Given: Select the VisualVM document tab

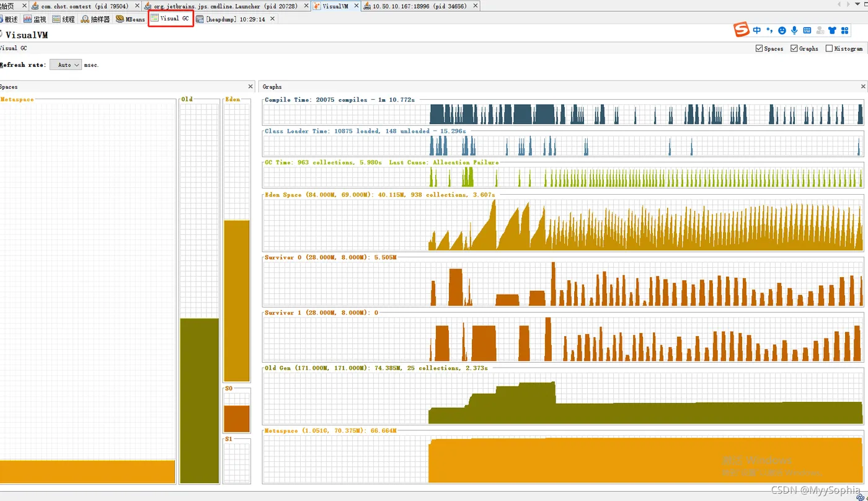Looking at the screenshot, I should click(x=335, y=6).
